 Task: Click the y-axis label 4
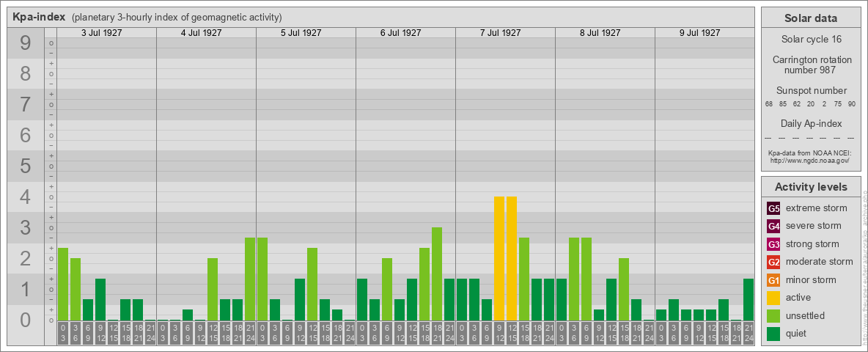25,197
